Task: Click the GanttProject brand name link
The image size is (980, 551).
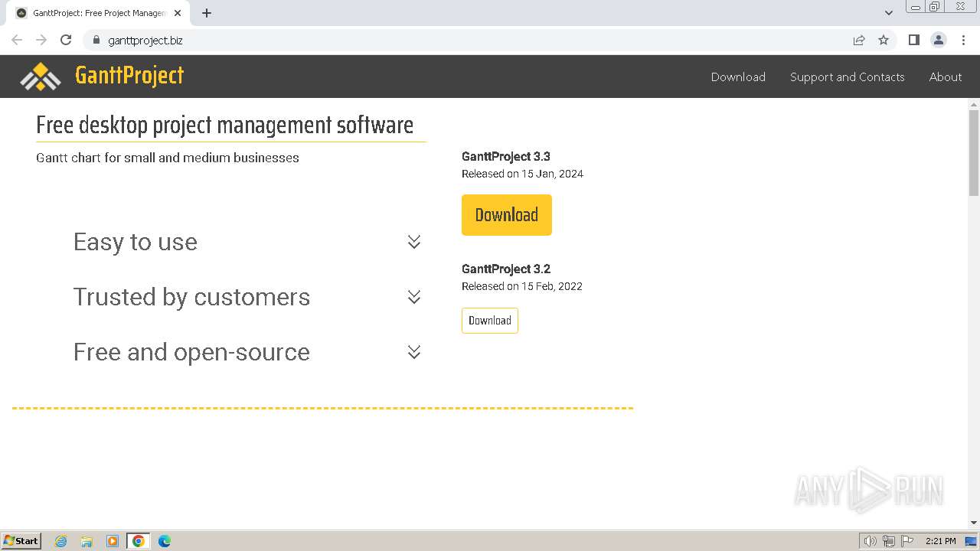Action: coord(129,76)
